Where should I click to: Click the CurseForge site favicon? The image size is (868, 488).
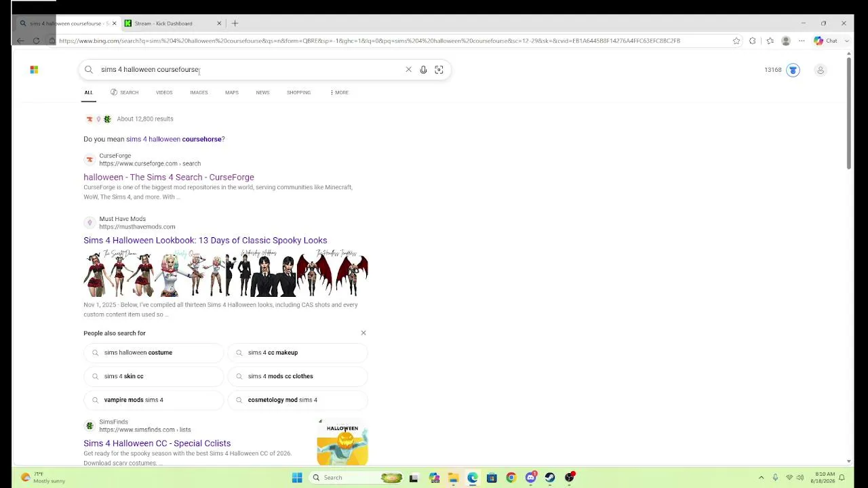coord(90,159)
